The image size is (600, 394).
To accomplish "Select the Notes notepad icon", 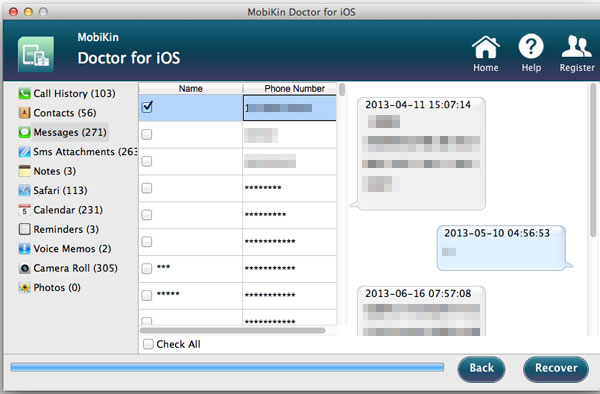I will (24, 171).
